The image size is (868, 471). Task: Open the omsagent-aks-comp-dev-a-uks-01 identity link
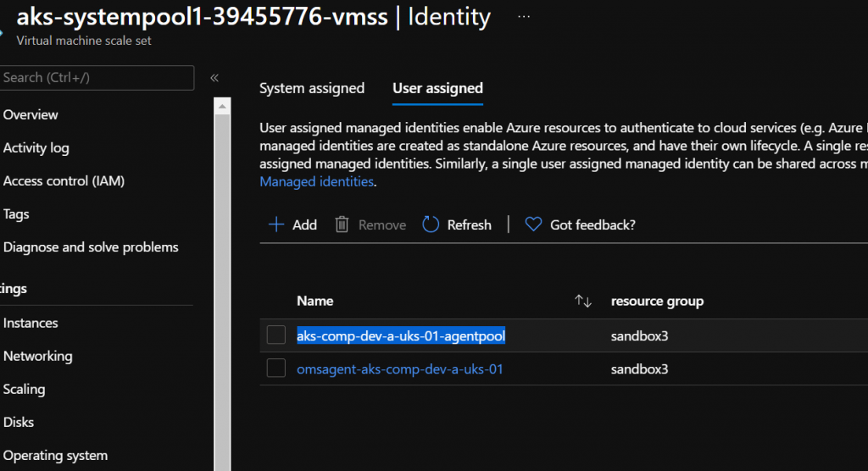pos(400,369)
